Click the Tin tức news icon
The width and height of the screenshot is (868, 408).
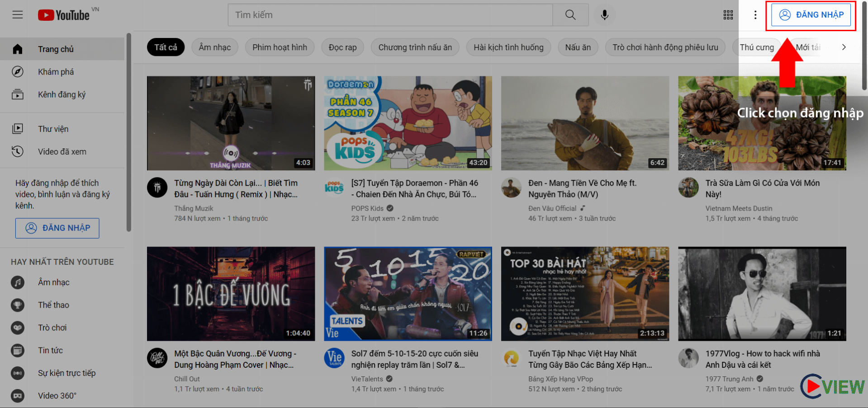pyautogui.click(x=18, y=350)
